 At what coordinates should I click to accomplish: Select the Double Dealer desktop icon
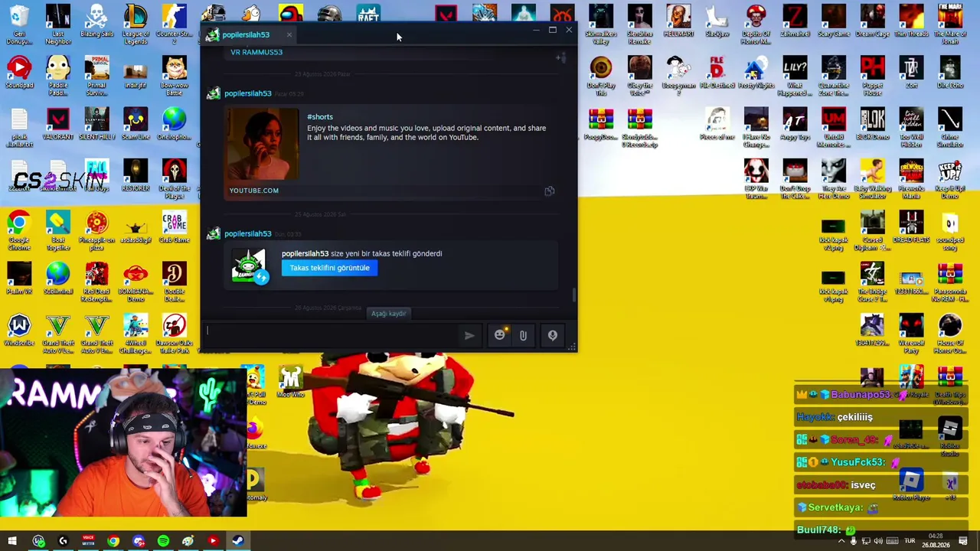pos(175,283)
